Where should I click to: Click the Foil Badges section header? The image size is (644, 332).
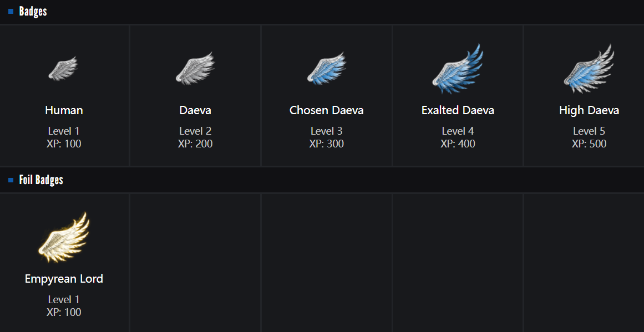(x=41, y=180)
